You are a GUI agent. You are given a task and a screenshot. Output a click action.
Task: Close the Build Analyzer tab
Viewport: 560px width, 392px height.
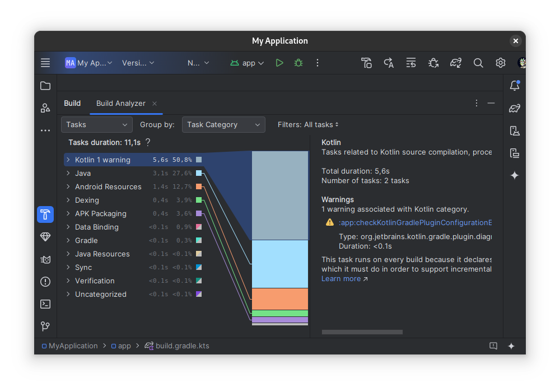click(x=155, y=104)
